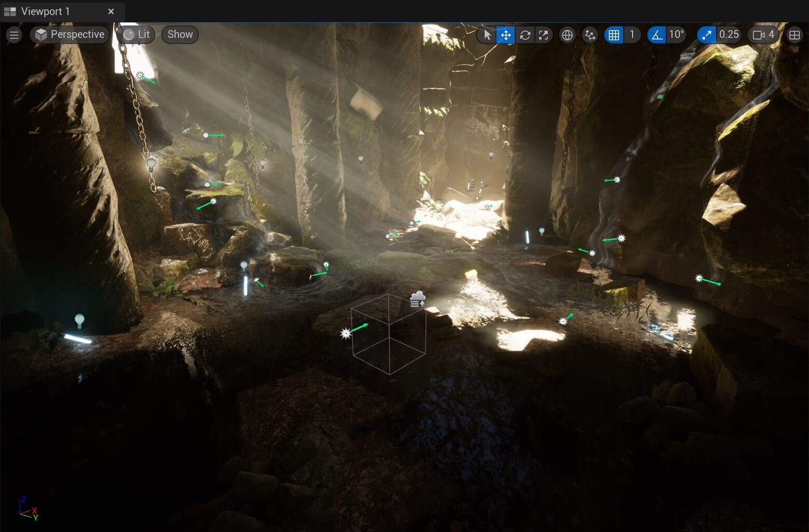Select the large light bulb above glowing tube at left

point(79,321)
